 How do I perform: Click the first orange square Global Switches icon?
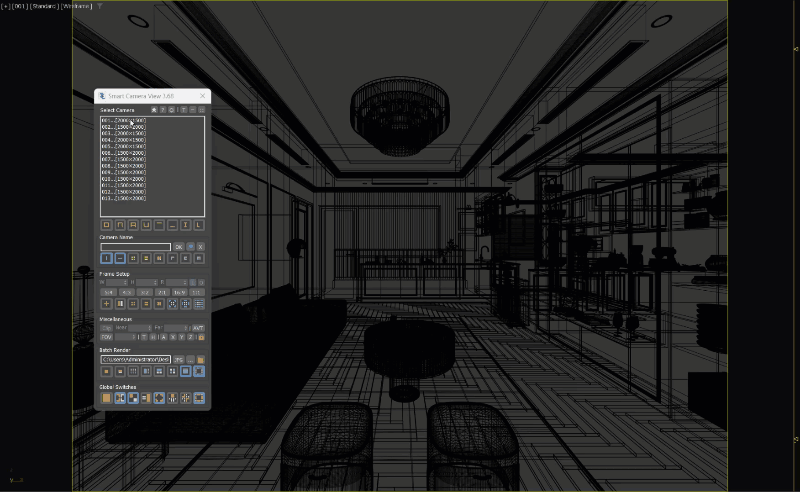[x=106, y=398]
